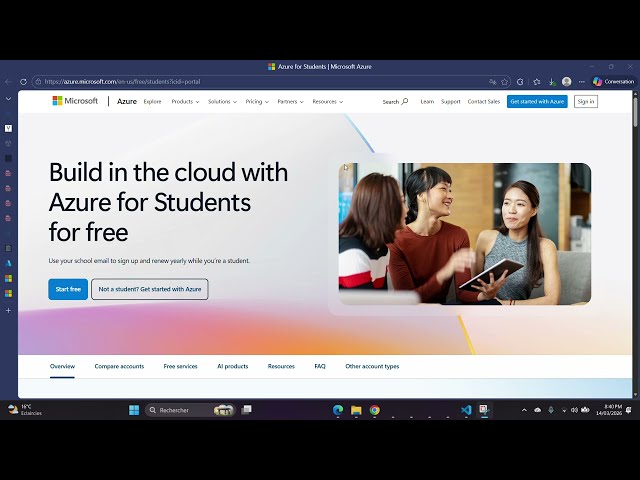The height and width of the screenshot is (480, 640).
Task: Expand the Solutions dropdown menu
Action: [222, 102]
